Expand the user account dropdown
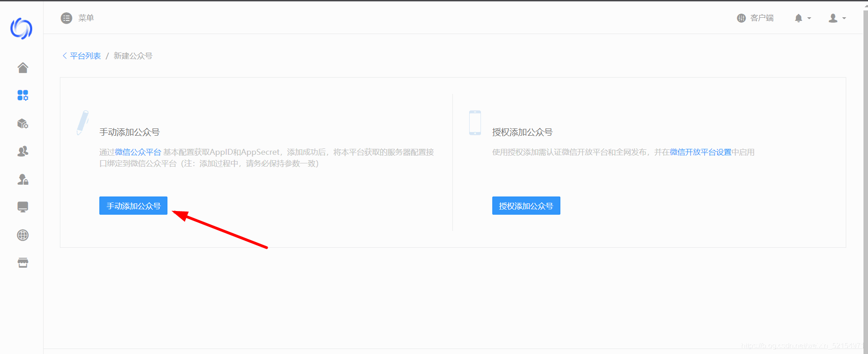Image resolution: width=868 pixels, height=354 pixels. point(837,18)
